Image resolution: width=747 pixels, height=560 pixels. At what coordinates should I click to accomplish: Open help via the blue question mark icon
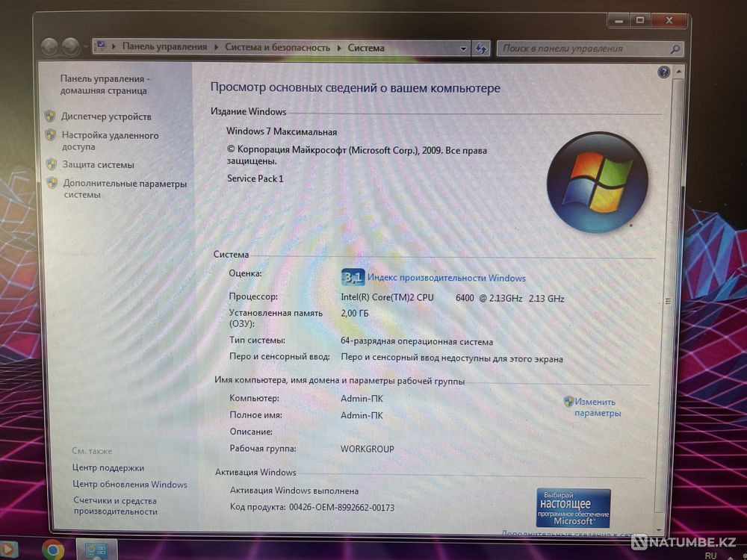[x=663, y=72]
